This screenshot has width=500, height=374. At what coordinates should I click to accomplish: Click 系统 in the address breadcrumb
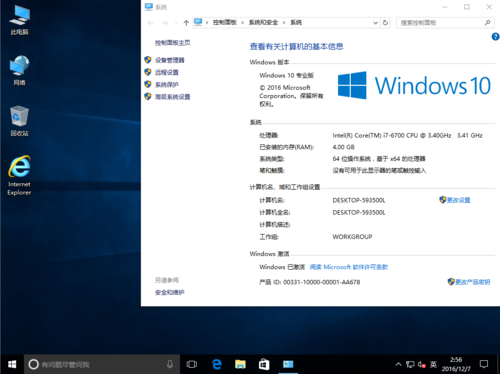point(296,22)
